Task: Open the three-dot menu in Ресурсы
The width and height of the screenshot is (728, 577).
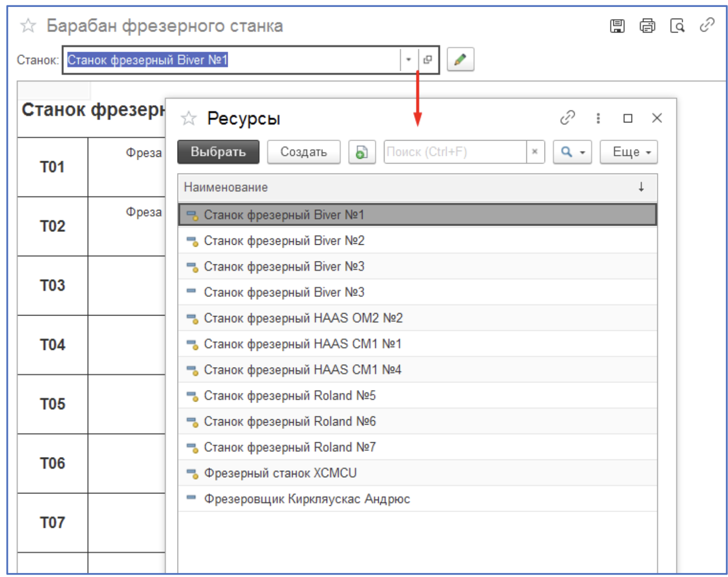Action: point(598,118)
